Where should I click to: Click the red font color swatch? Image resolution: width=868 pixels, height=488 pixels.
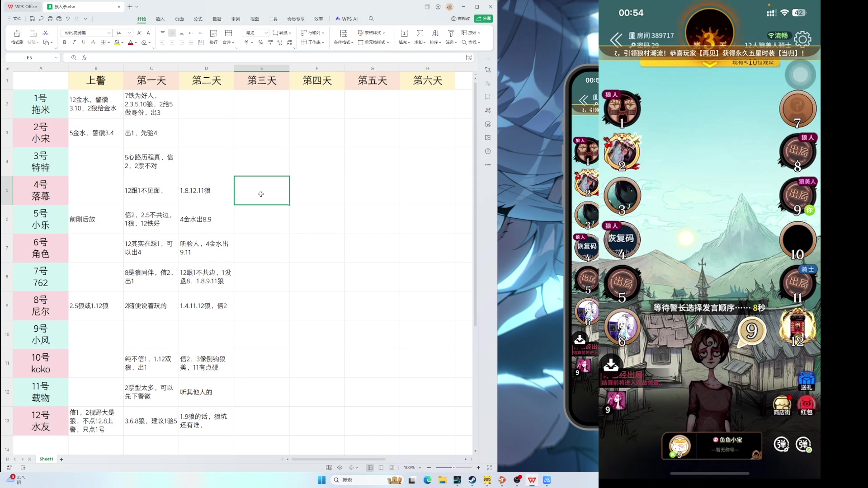click(130, 42)
